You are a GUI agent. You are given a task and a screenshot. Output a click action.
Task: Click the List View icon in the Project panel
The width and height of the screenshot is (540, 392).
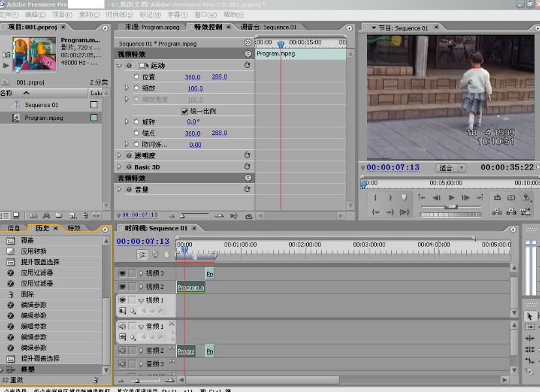click(x=6, y=216)
